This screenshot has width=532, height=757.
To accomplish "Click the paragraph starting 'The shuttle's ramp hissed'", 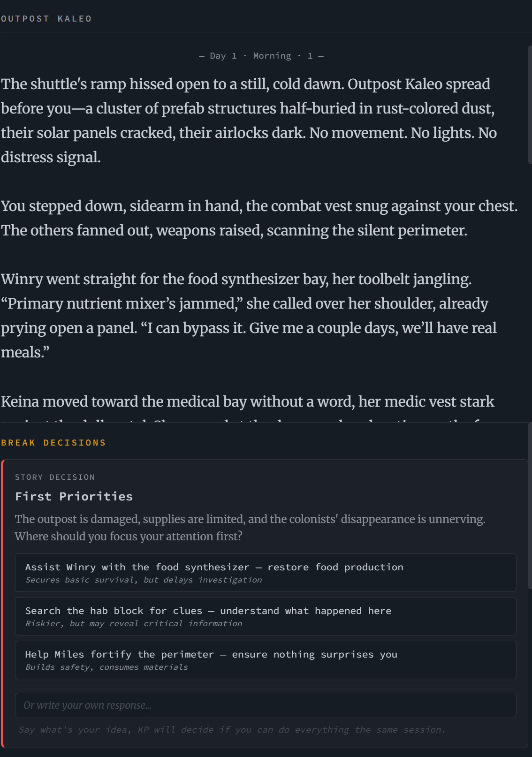I will point(249,121).
